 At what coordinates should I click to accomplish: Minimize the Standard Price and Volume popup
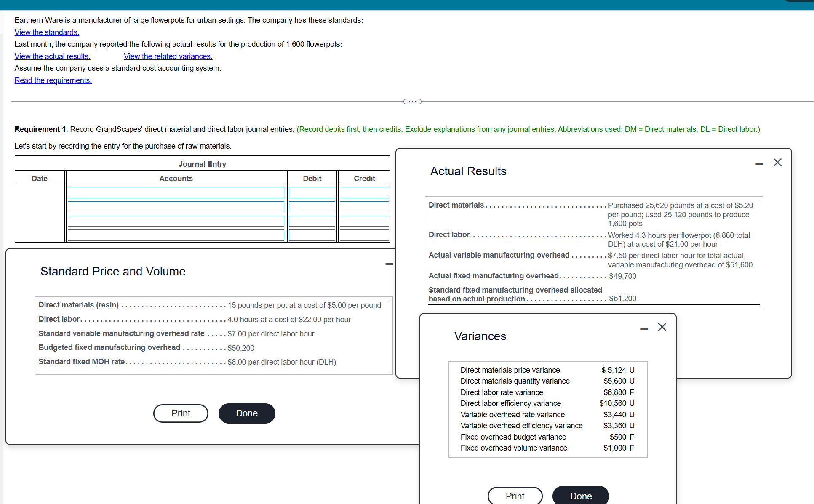click(x=389, y=264)
